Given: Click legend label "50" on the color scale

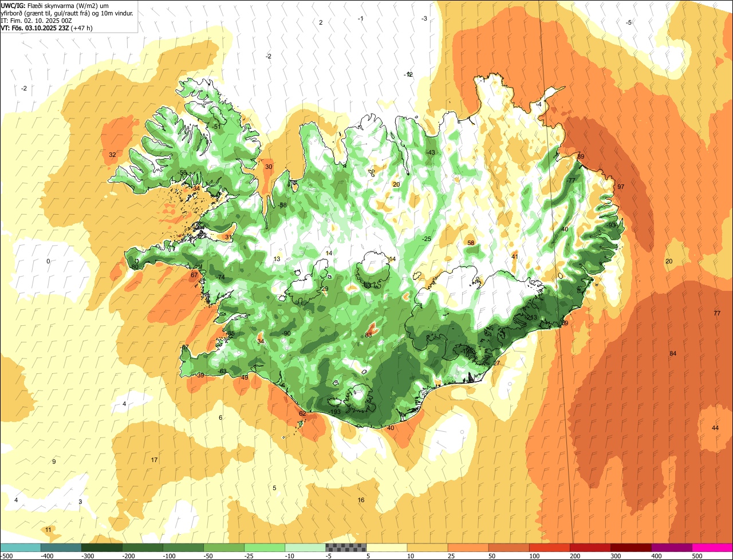Looking at the screenshot, I should (x=492, y=556).
